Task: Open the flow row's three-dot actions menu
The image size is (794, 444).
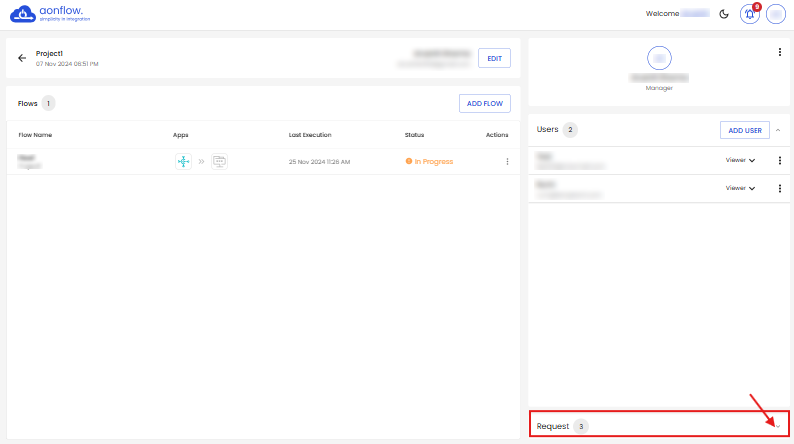Action: click(507, 161)
